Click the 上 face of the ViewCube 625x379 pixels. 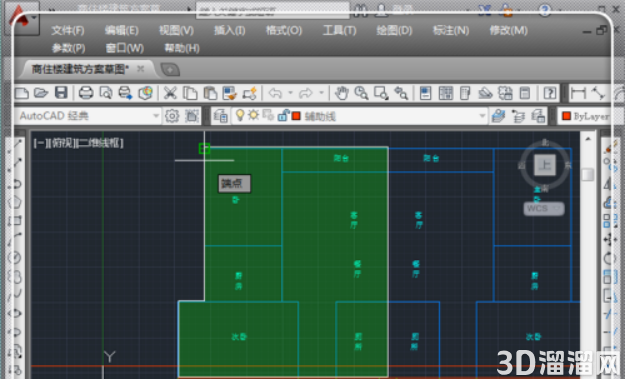[x=544, y=165]
